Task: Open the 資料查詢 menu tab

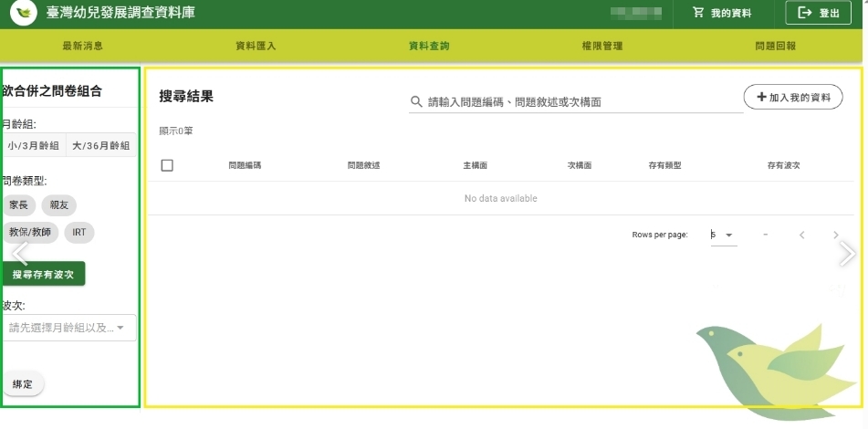Action: [x=429, y=46]
